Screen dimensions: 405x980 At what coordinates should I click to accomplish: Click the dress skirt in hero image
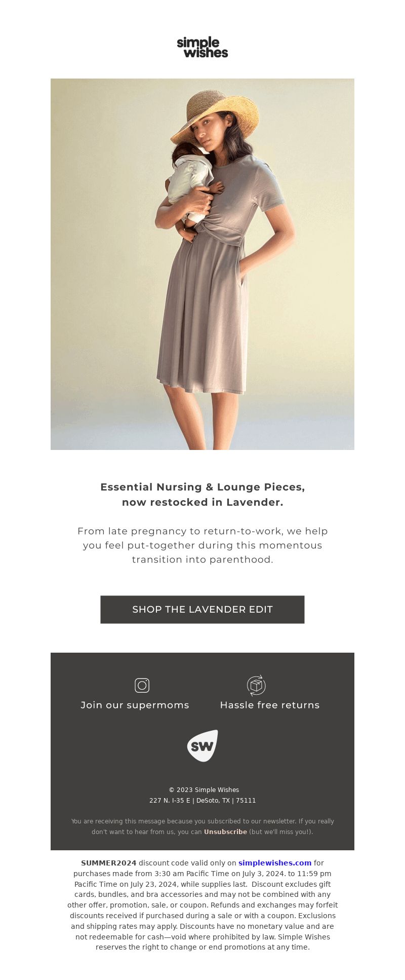[x=202, y=314]
